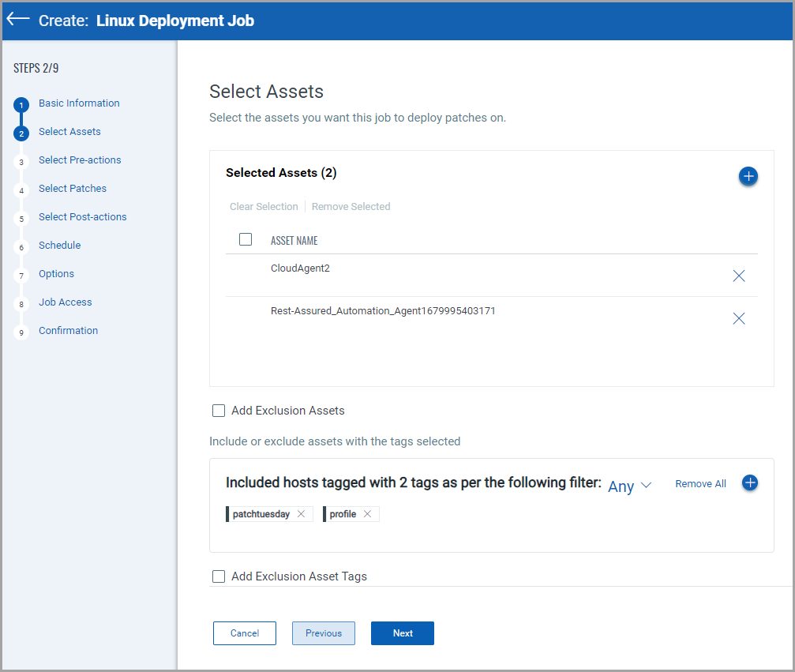Open the Job Access step
The image size is (795, 672).
click(x=65, y=302)
